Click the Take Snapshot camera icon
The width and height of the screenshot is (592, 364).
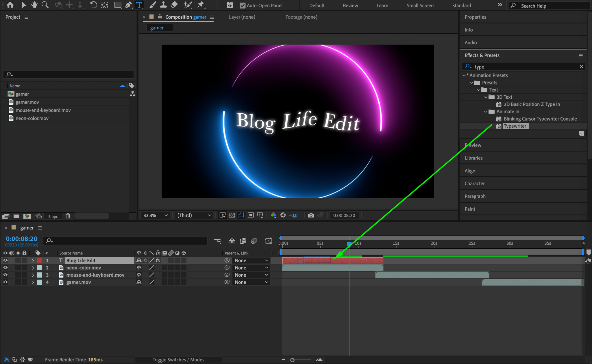(311, 215)
